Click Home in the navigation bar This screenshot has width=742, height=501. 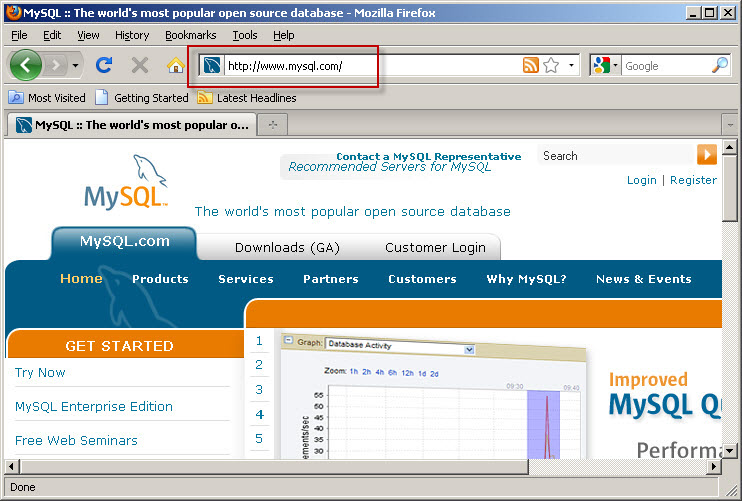(81, 279)
